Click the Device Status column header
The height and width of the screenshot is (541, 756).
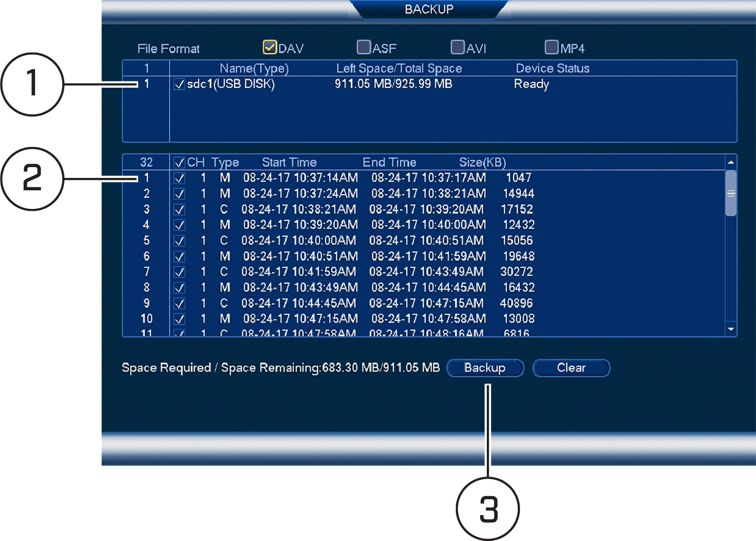pyautogui.click(x=552, y=68)
